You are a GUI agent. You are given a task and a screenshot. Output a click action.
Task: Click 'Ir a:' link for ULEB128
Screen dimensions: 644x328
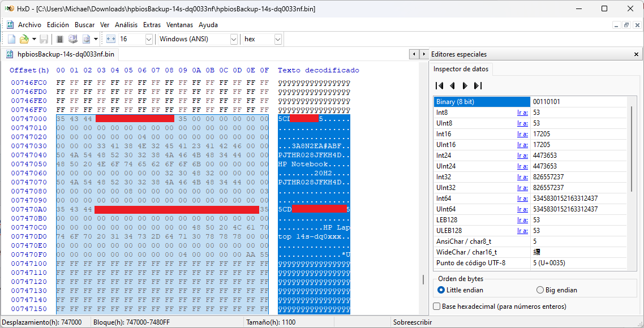click(x=522, y=231)
